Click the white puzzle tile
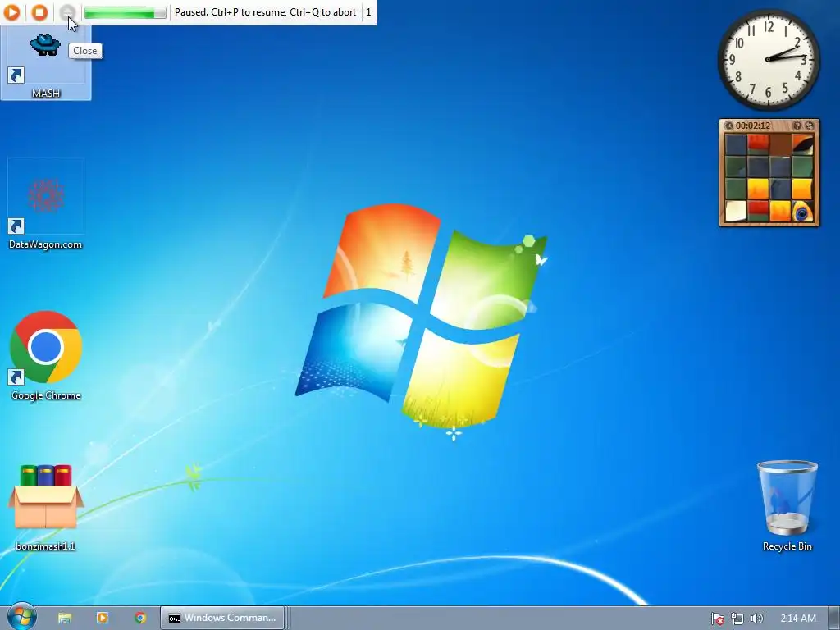 point(736,211)
